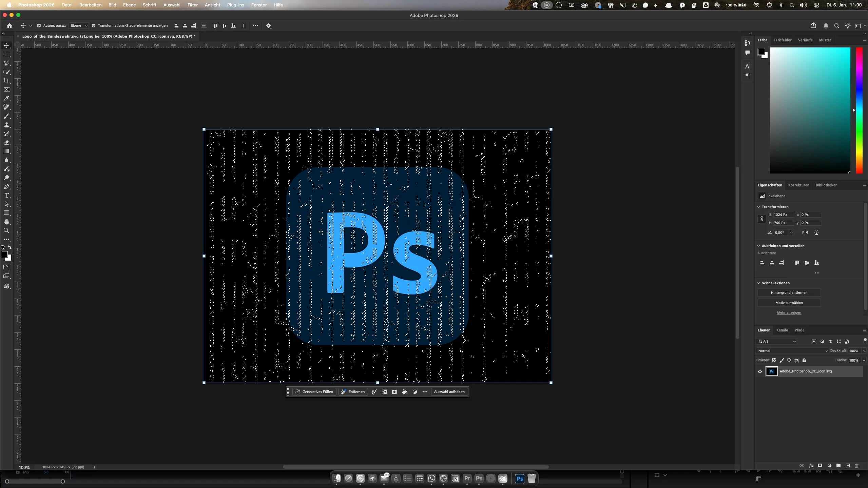Flip horizontally in the Transformieren section

click(x=805, y=232)
